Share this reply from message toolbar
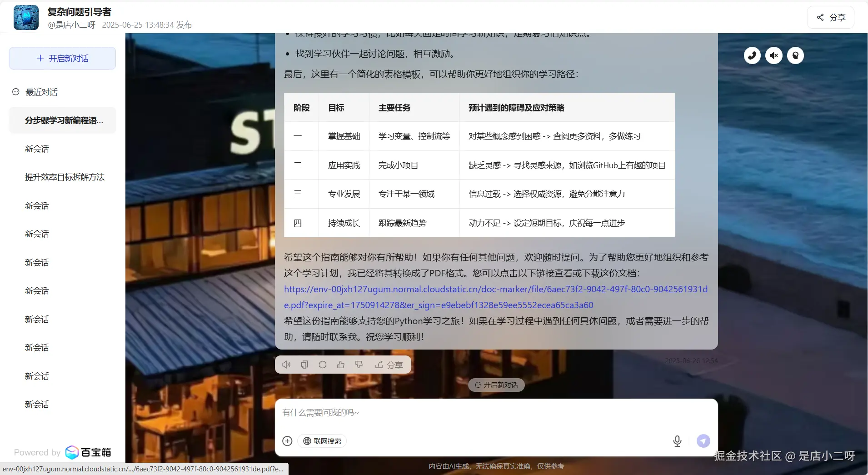Screen dimensions: 868x475 [x=389, y=365]
